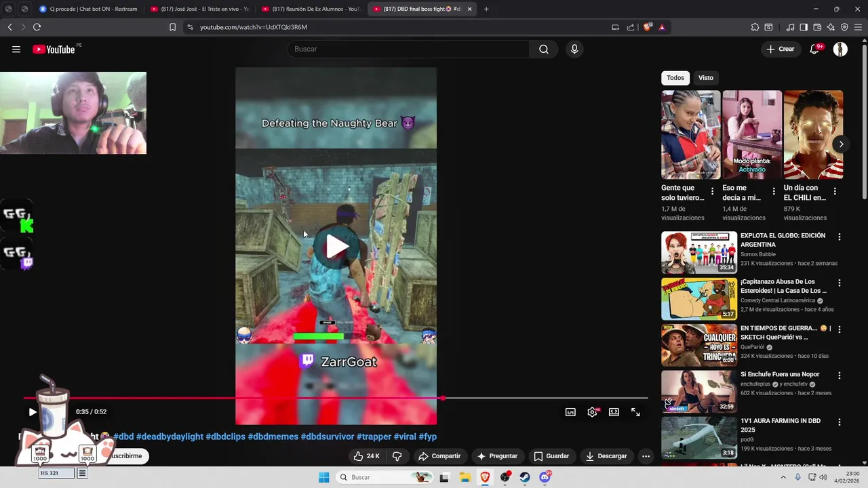The image size is (868, 488).
Task: Open Discord from the taskbar
Action: 545,477
